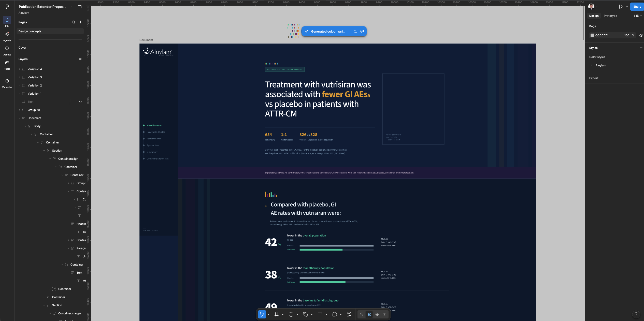Open the help question mark
The image size is (644, 321).
tap(636, 314)
